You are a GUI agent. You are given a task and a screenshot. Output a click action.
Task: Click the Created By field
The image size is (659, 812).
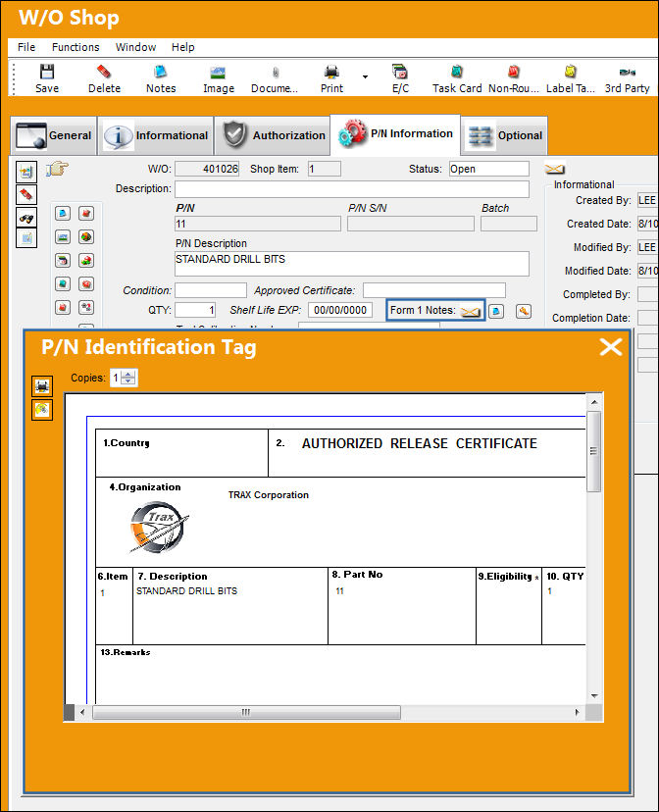(x=647, y=200)
